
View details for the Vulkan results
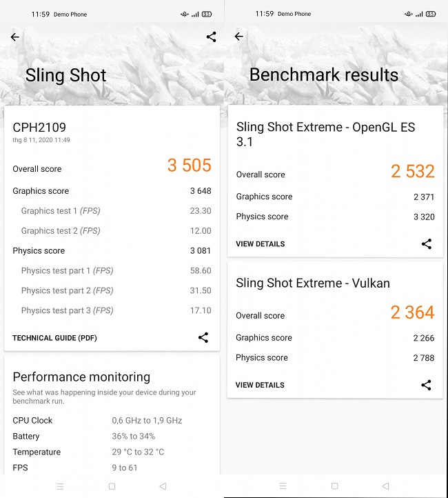coord(260,385)
